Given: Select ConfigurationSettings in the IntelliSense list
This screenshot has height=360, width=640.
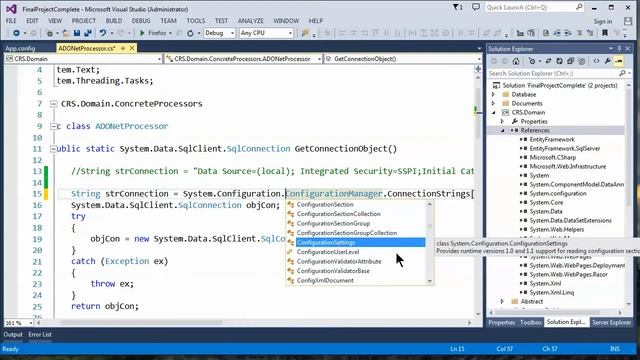Looking at the screenshot, I should click(x=360, y=242).
